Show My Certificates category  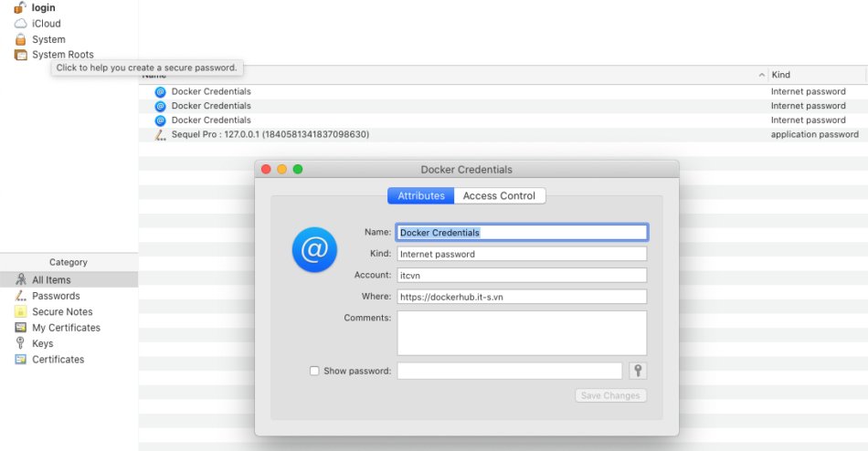coord(66,328)
